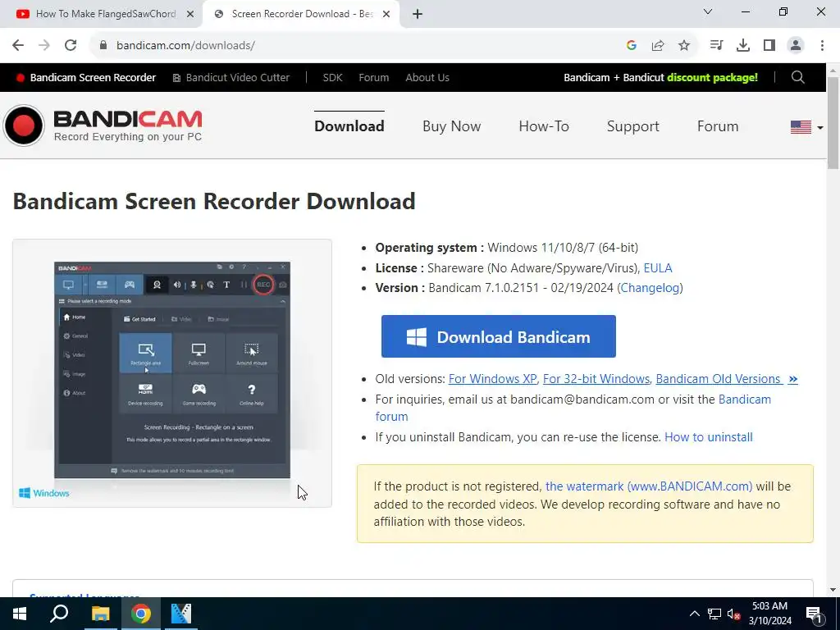Screen dimensions: 840x630
Task: Open the Bandicam forum inquiry link
Action: (x=745, y=399)
